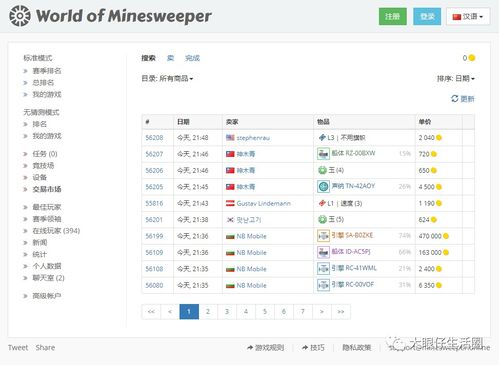The width and height of the screenshot is (499, 365).
Task: Click the hull RZ-00BXW item icon
Action: pos(323,154)
